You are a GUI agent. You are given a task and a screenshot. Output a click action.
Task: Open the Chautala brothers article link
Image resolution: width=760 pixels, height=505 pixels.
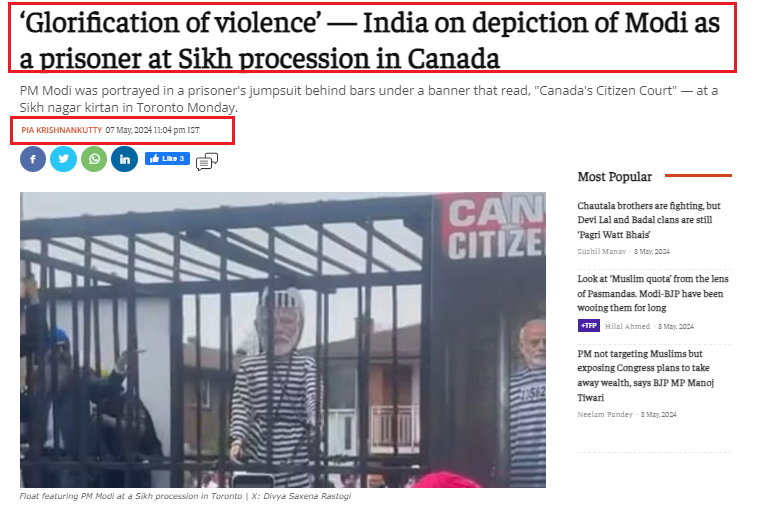click(649, 220)
